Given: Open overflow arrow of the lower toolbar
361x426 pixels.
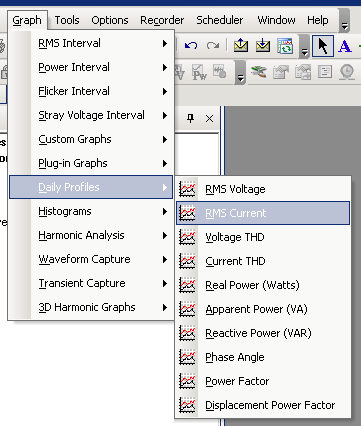Looking at the screenshot, I should 240,72.
